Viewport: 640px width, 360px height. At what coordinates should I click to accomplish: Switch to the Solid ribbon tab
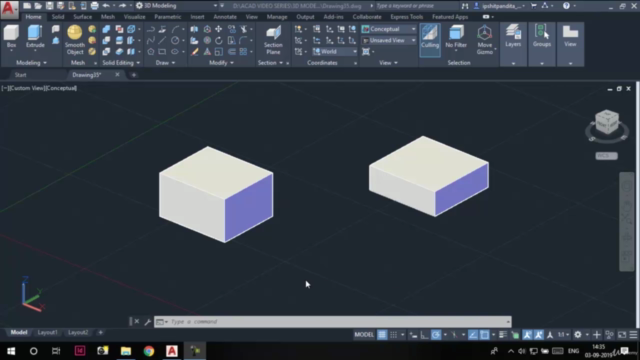(x=58, y=17)
